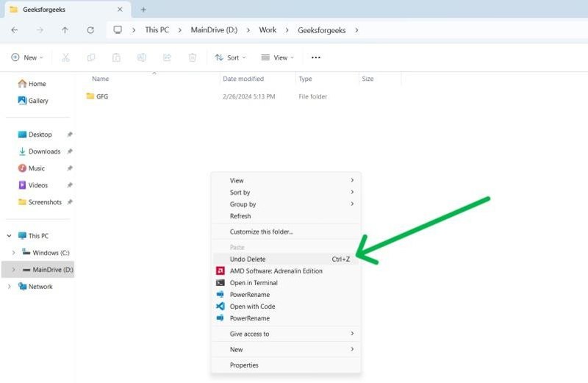Collapse the This PC tree node
Screen dimensions: 588x383
[x=9, y=236]
